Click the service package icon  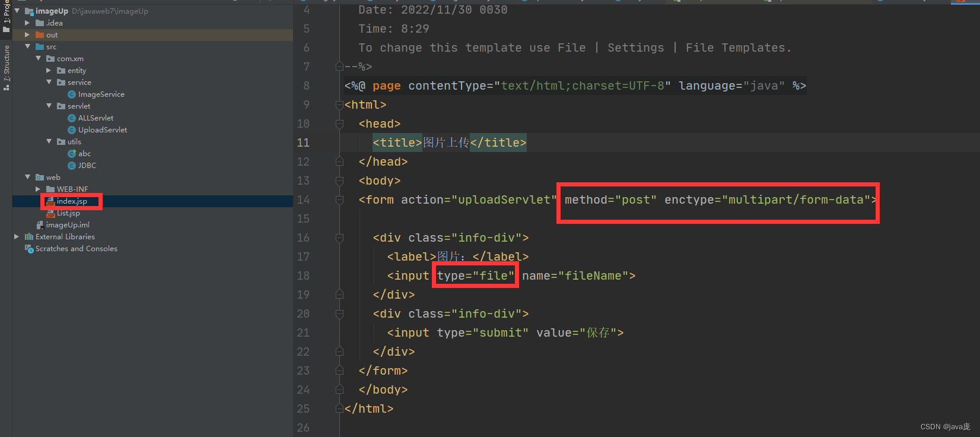tap(61, 83)
